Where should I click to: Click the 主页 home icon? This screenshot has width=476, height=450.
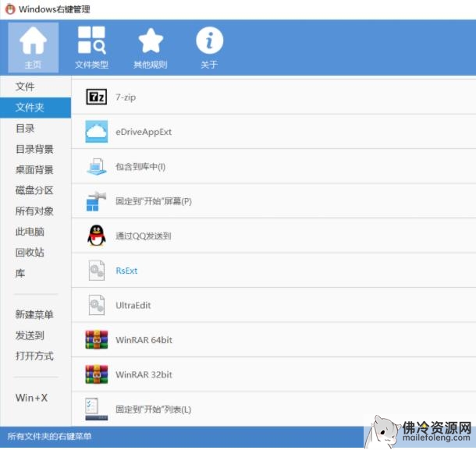coord(33,41)
